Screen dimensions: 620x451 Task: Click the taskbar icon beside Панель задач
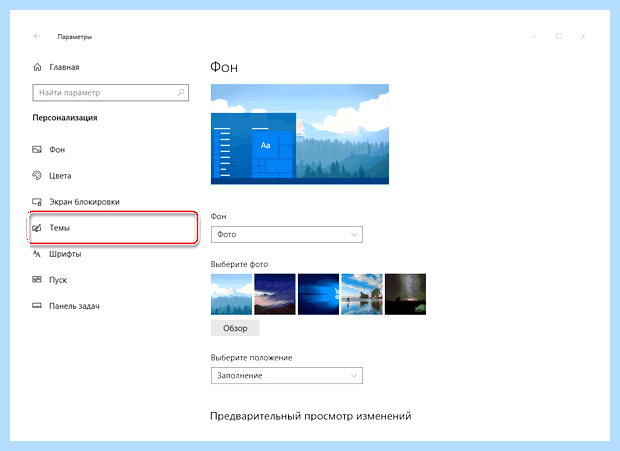(37, 306)
